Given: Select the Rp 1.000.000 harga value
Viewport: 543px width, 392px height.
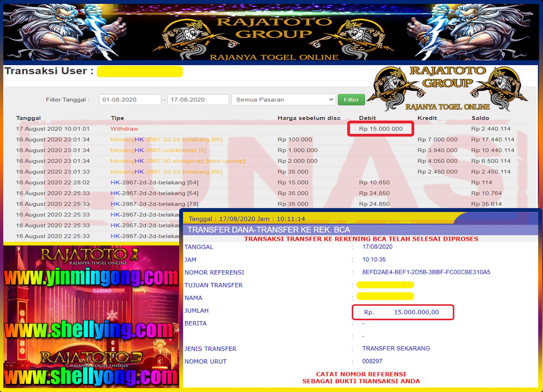Looking at the screenshot, I should pos(298,150).
